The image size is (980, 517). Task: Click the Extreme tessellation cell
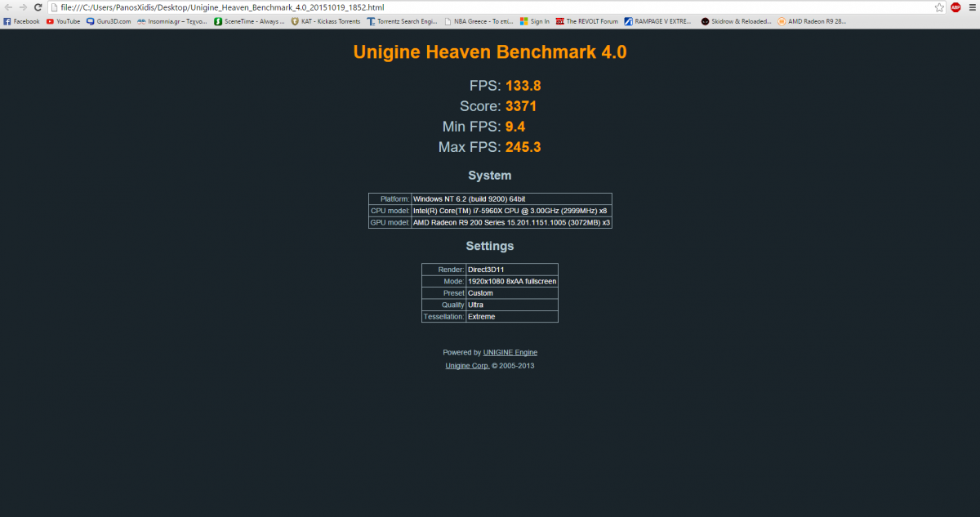tap(512, 317)
